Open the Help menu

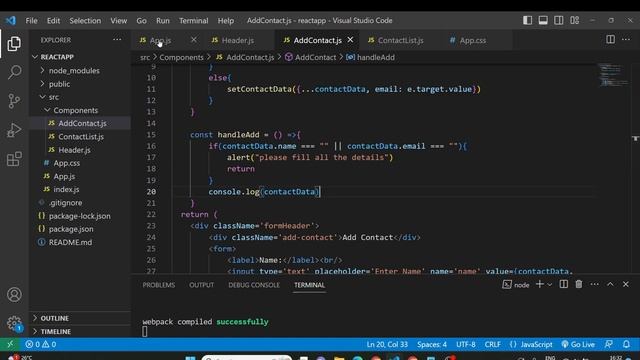(x=226, y=20)
